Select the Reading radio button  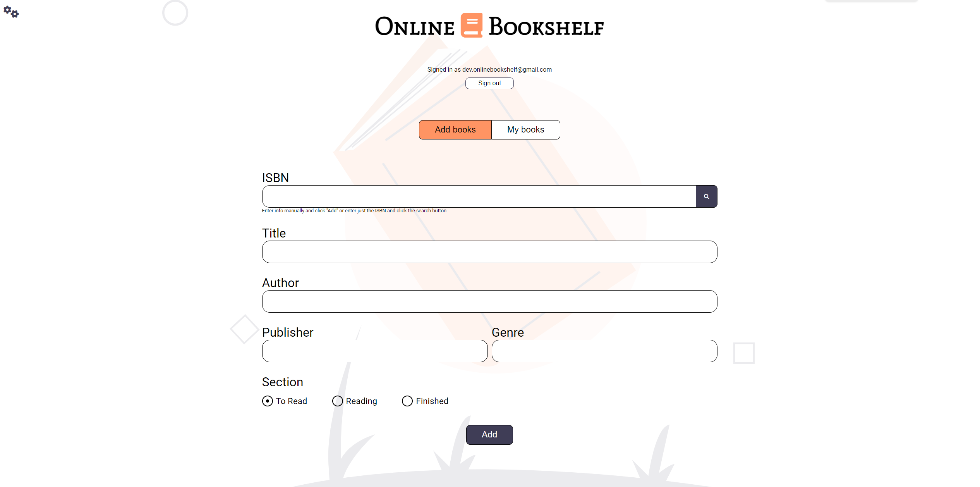(338, 401)
